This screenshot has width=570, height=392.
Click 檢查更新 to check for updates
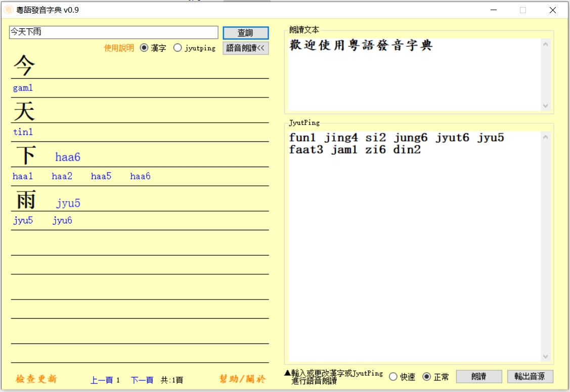coord(36,379)
